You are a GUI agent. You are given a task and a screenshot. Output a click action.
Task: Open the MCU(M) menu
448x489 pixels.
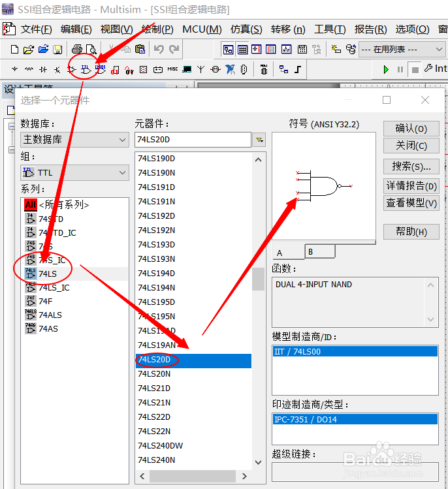202,29
